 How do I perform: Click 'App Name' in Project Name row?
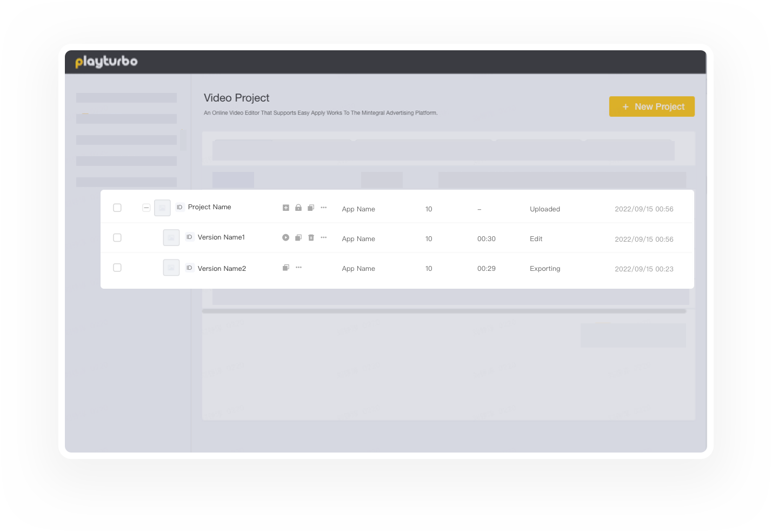coord(358,209)
